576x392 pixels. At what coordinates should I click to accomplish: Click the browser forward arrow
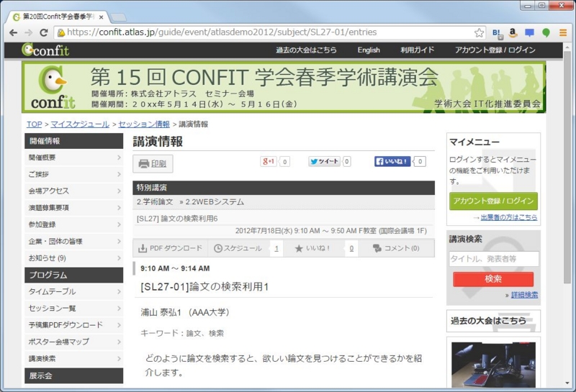(x=29, y=32)
